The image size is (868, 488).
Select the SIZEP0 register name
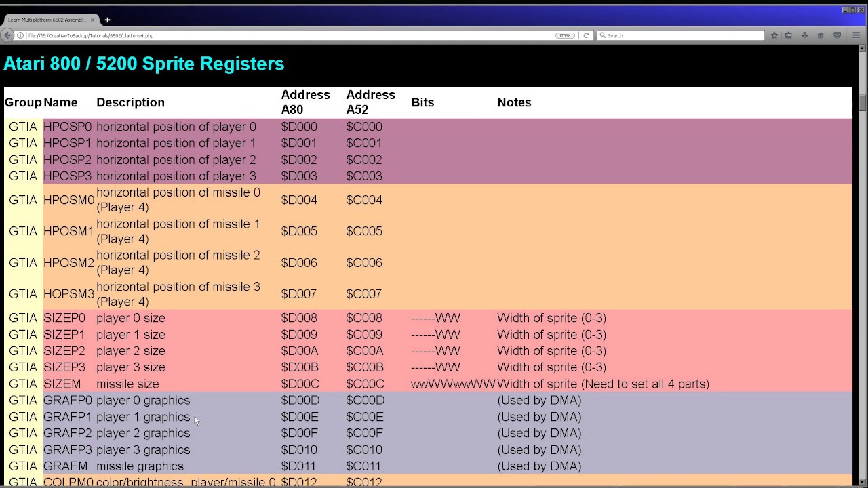(64, 318)
